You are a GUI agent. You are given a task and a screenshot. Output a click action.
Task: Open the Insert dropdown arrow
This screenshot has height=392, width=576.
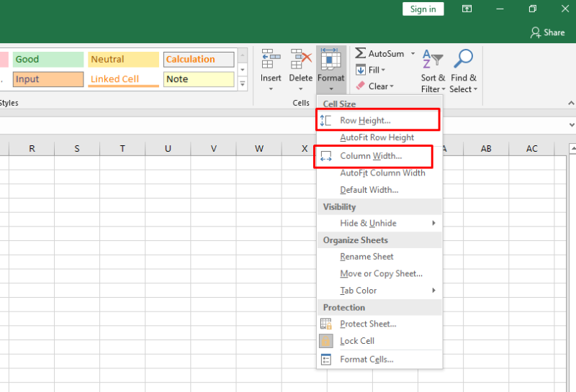271,88
